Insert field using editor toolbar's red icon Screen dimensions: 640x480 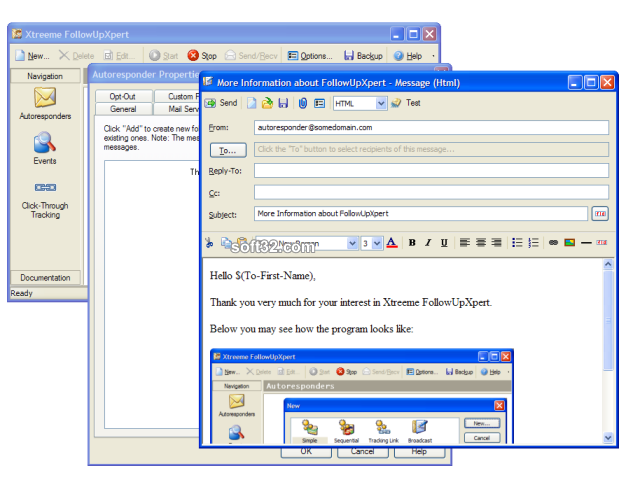(x=602, y=242)
